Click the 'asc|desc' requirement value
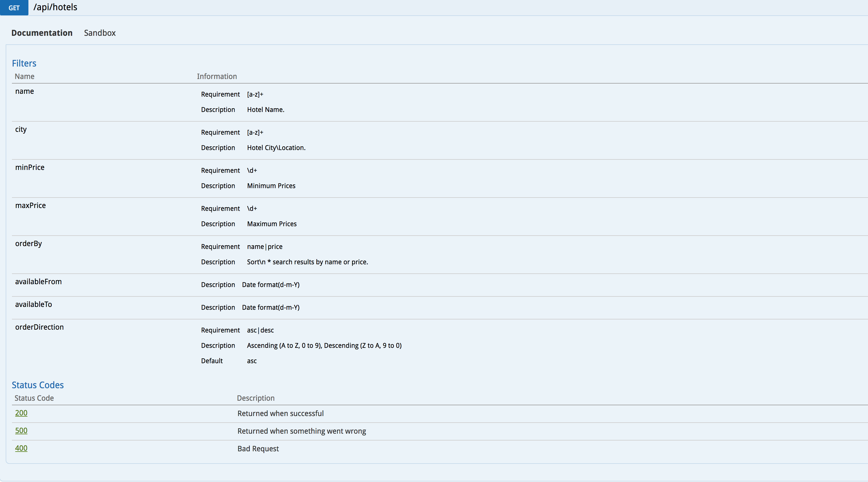 260,330
